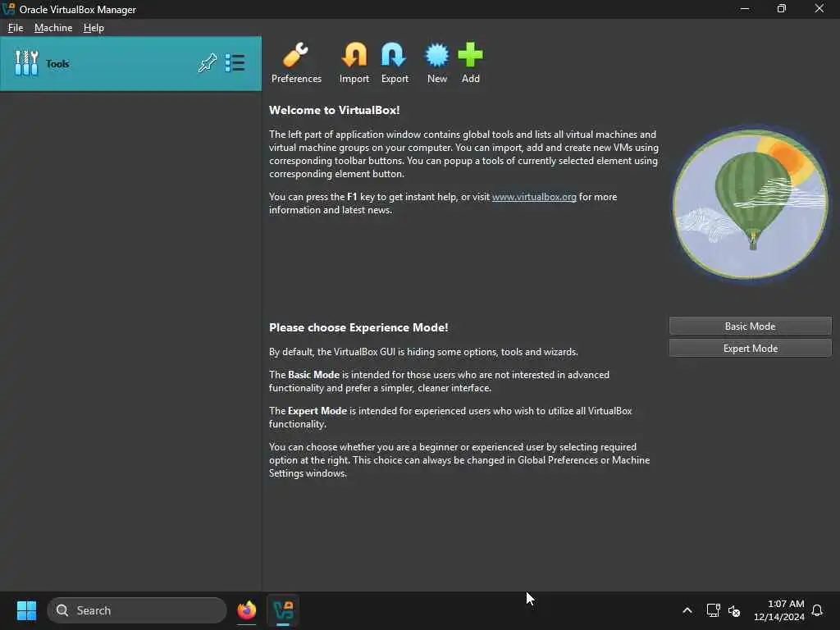Click the taskbar Search field
The width and height of the screenshot is (840, 630).
pos(137,610)
